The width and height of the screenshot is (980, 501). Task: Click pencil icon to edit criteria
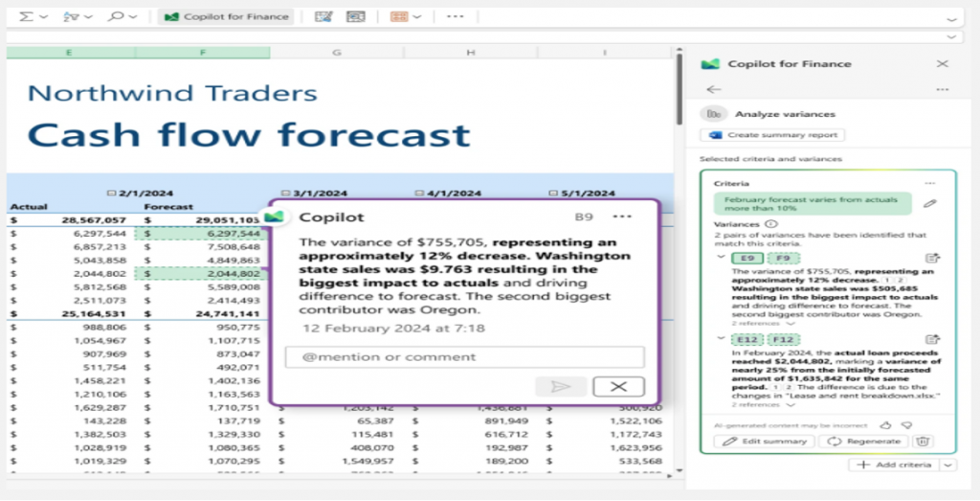click(x=929, y=204)
